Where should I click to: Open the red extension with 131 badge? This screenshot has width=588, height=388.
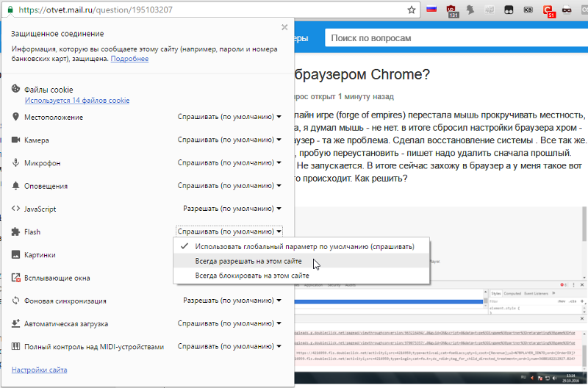point(451,10)
